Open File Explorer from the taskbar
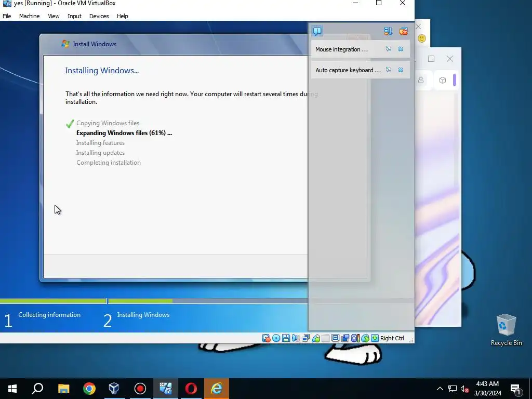The width and height of the screenshot is (532, 399). tap(63, 389)
